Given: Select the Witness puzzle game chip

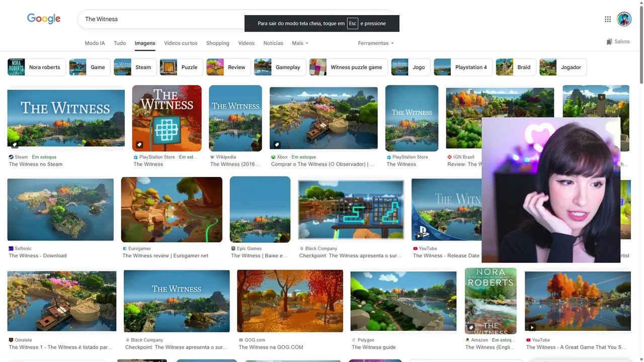Looking at the screenshot, I should tap(348, 67).
